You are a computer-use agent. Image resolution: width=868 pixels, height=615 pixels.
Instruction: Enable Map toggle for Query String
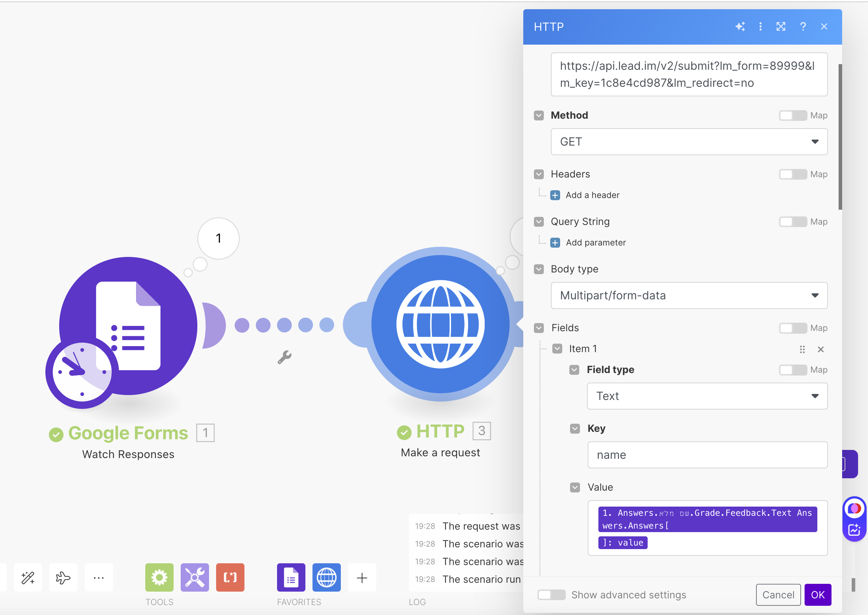pyautogui.click(x=792, y=222)
